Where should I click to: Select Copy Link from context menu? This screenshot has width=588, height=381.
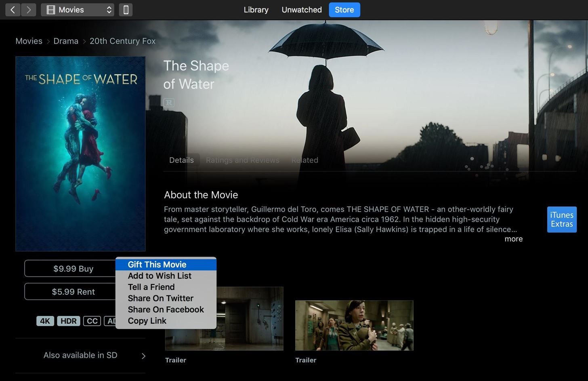click(147, 321)
